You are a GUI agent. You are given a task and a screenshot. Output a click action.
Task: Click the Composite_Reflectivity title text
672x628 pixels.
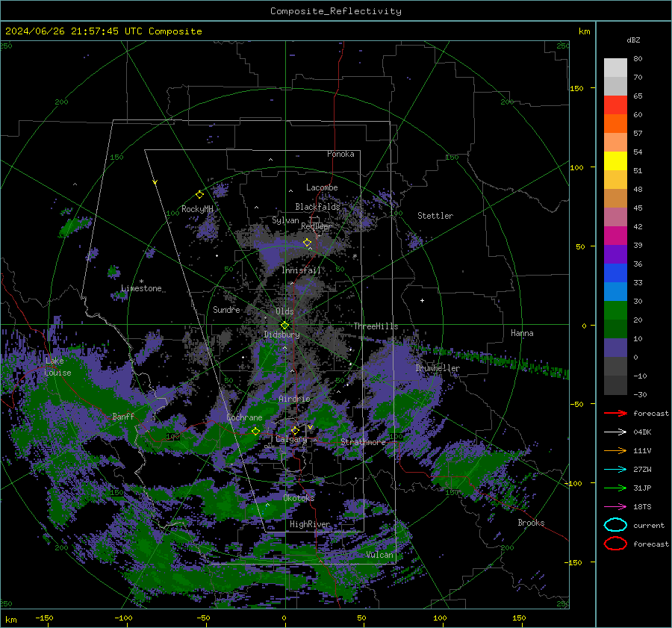[x=335, y=11]
